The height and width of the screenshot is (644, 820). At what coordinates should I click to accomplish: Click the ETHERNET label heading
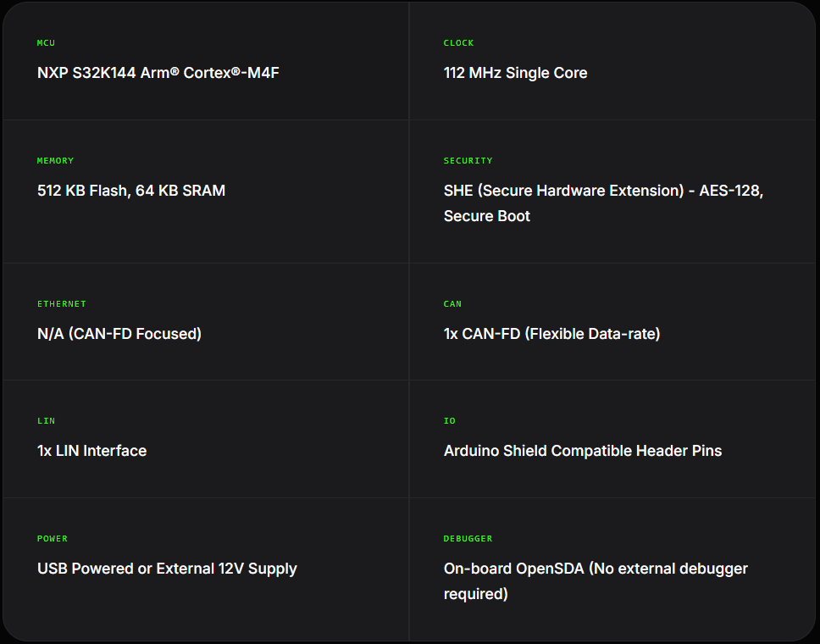[x=61, y=304]
